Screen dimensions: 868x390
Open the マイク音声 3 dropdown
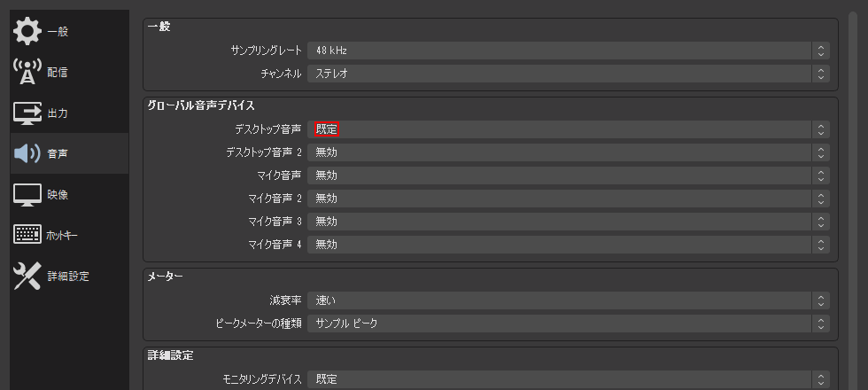tap(569, 222)
